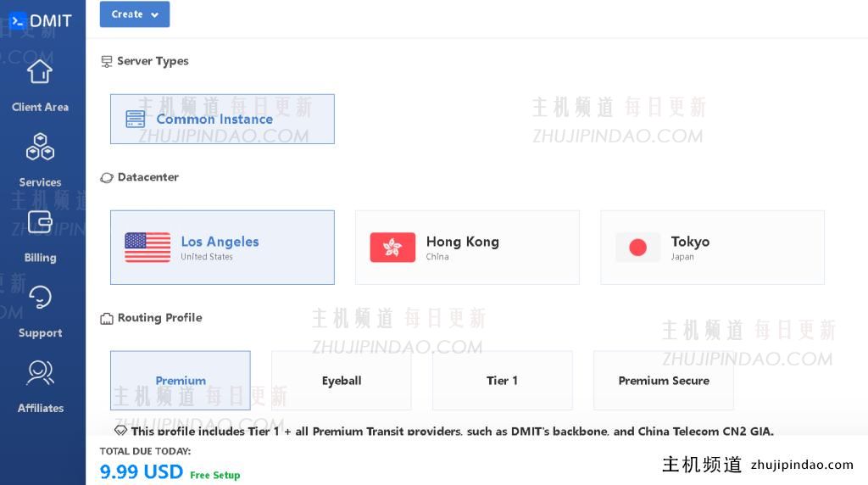
Task: Choose Los Angeles datacenter
Action: click(222, 248)
